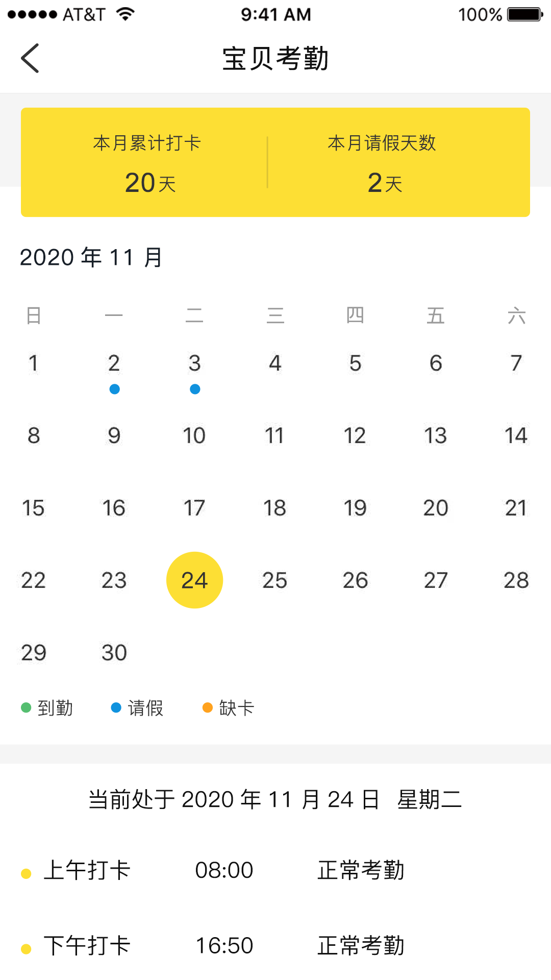Tap the 六 weekday column header
551x980 pixels.
coord(516,315)
